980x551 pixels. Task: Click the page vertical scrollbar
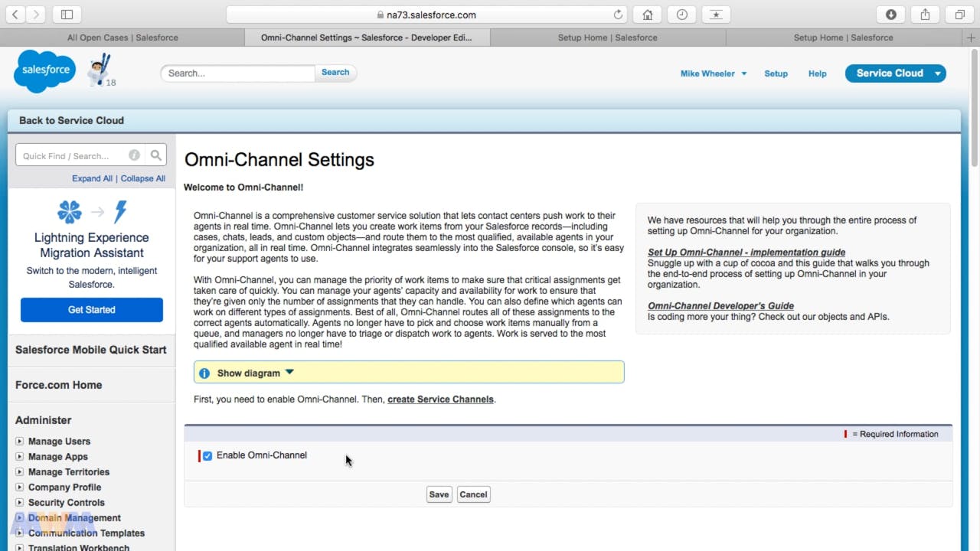click(974, 107)
